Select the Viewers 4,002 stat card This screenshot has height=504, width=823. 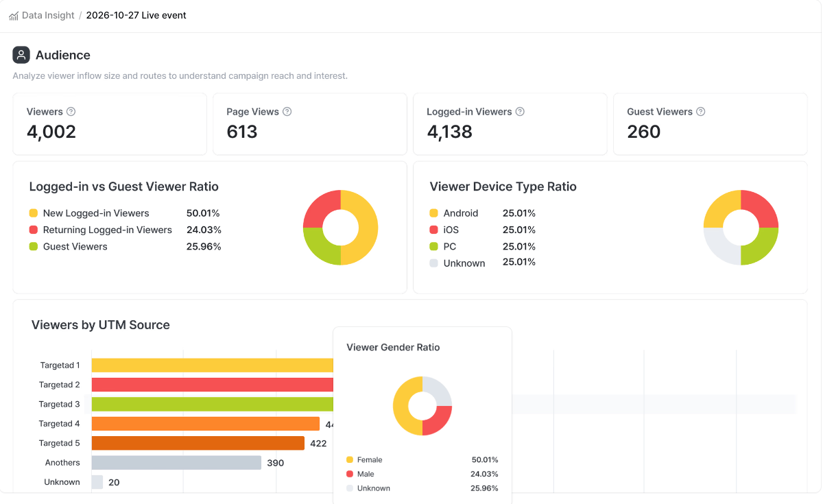110,124
